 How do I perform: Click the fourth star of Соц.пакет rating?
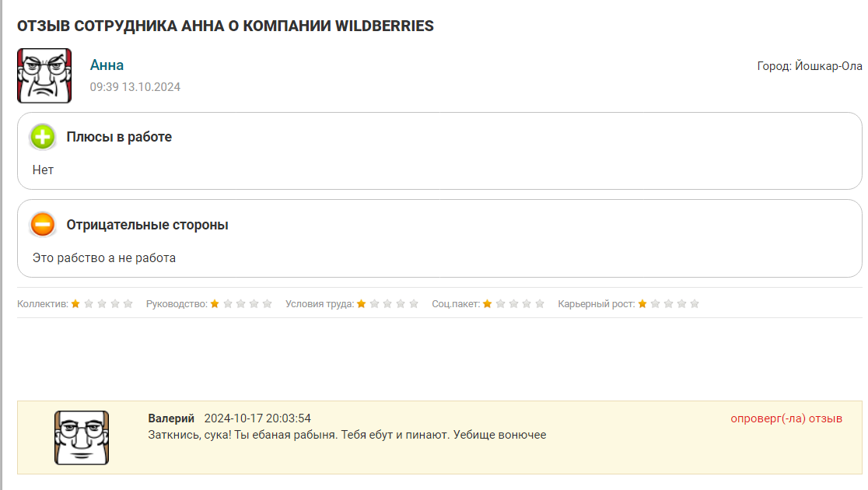[527, 304]
